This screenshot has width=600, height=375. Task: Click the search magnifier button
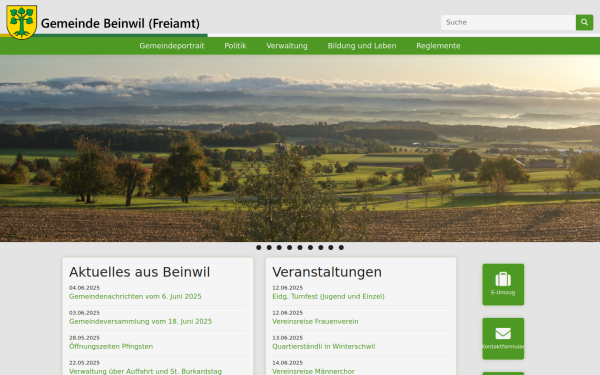point(584,22)
